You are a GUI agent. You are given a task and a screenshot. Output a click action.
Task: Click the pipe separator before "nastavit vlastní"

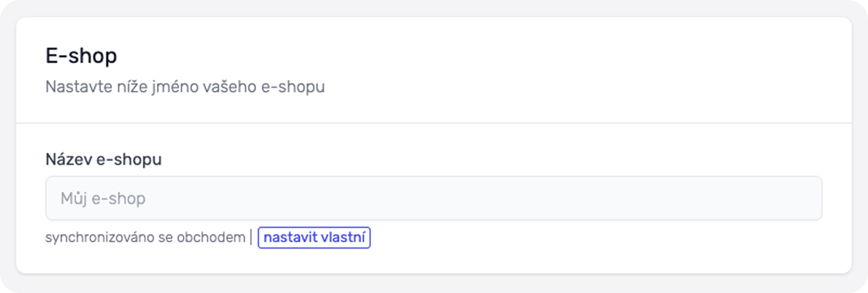pyautogui.click(x=251, y=237)
